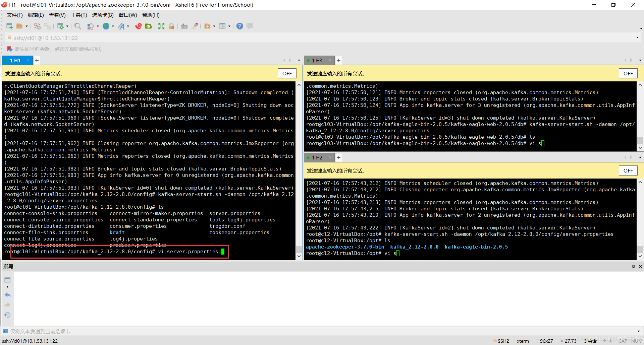
Task: Add new tab next to H1
Action: [x=37, y=60]
